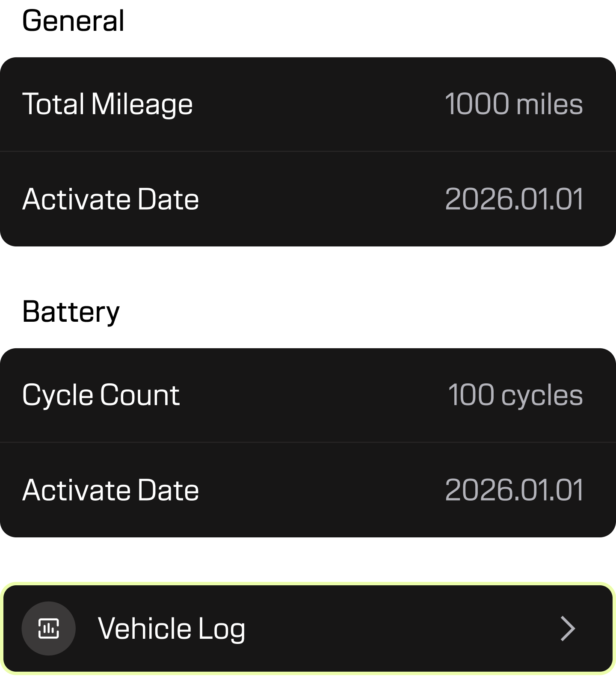Click the 2026.01.01 date below 100 cycles
The width and height of the screenshot is (616, 676).
coord(514,490)
